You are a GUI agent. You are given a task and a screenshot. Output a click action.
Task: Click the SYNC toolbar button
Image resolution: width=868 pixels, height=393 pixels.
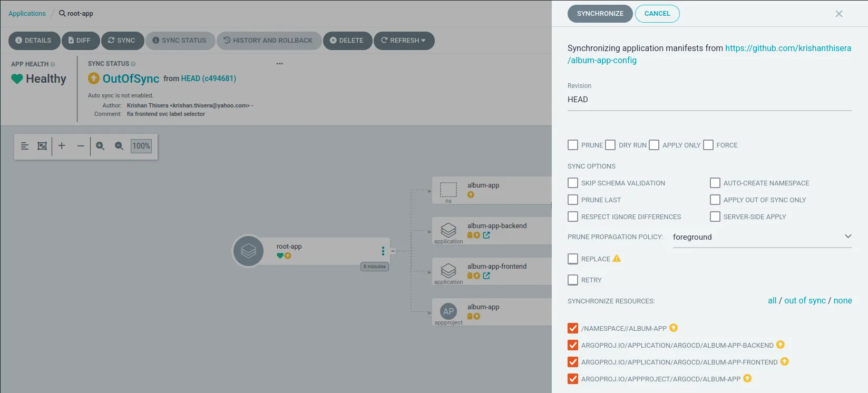click(122, 41)
